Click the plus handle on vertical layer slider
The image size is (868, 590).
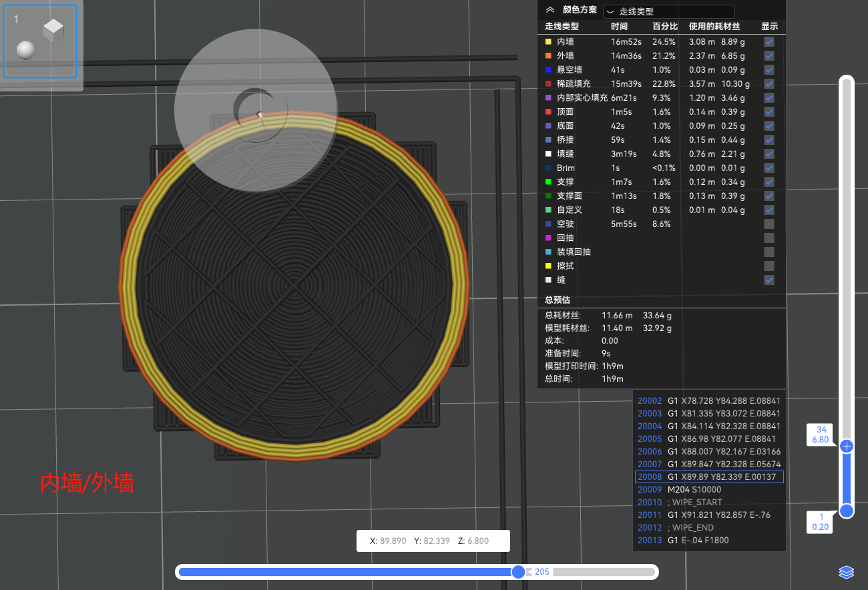pyautogui.click(x=847, y=447)
